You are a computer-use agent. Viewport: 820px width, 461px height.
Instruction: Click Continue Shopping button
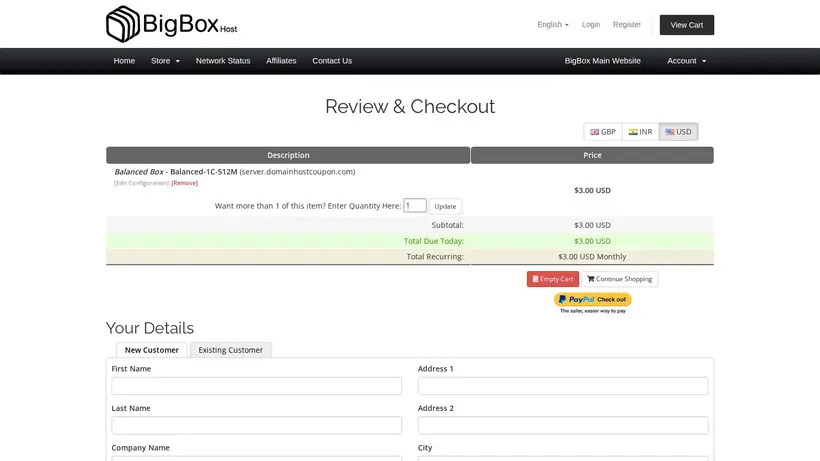620,279
